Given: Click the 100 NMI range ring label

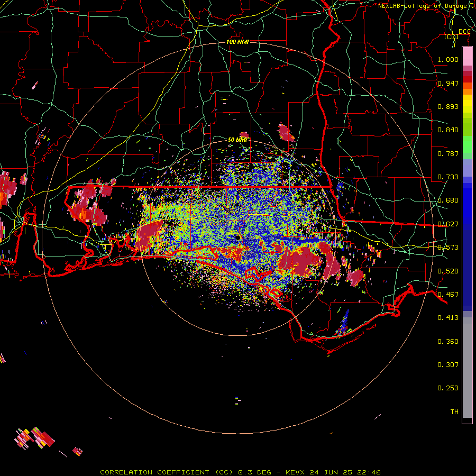Looking at the screenshot, I should (237, 42).
